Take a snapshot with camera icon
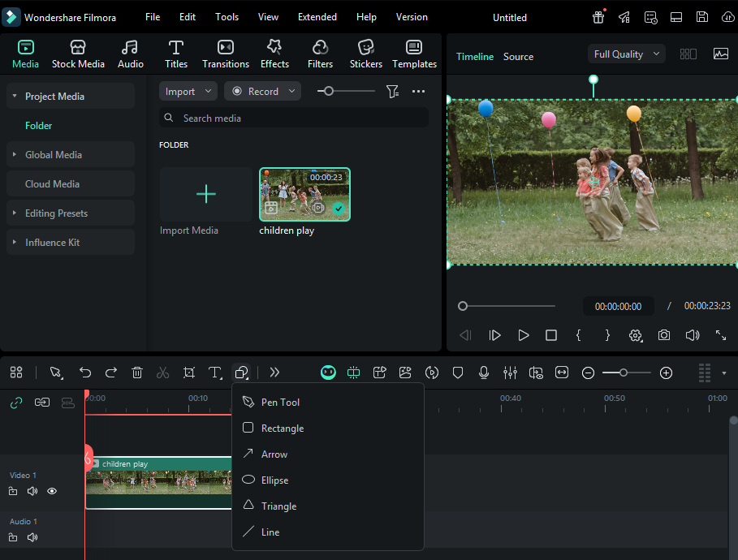This screenshot has width=738, height=560. 664,335
